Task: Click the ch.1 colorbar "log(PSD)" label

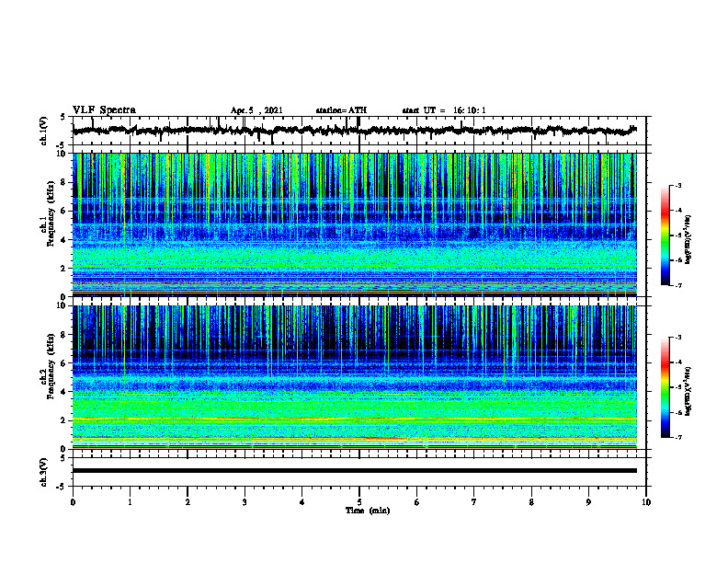Action: click(x=688, y=240)
